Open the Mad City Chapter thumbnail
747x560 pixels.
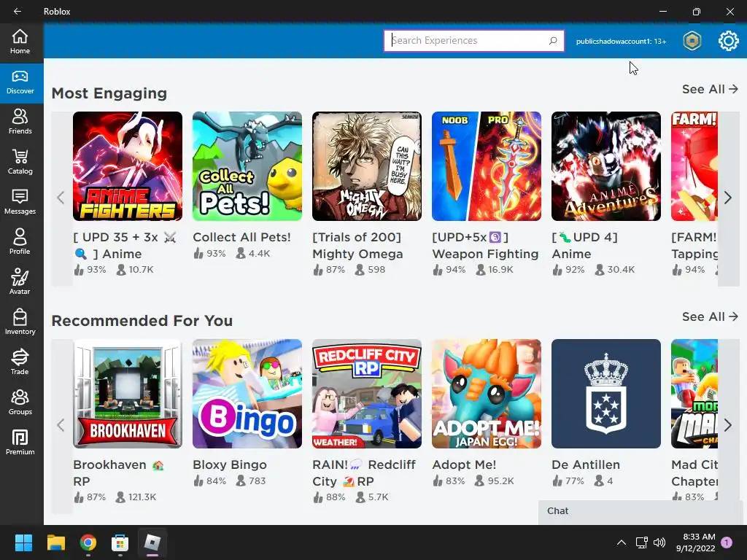coord(694,394)
